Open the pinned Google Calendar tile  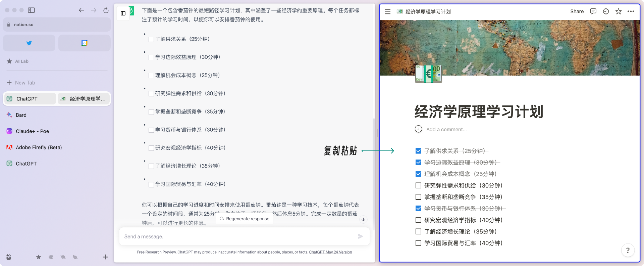(x=85, y=43)
